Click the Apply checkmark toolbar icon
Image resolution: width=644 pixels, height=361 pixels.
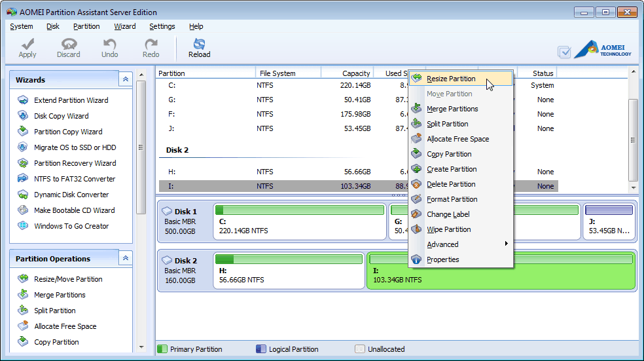click(27, 44)
